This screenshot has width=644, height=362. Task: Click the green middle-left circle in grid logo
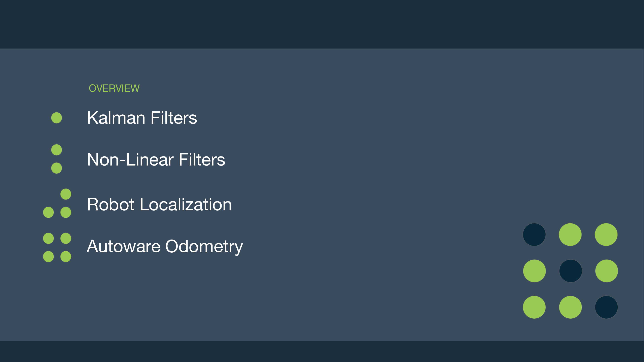535,271
